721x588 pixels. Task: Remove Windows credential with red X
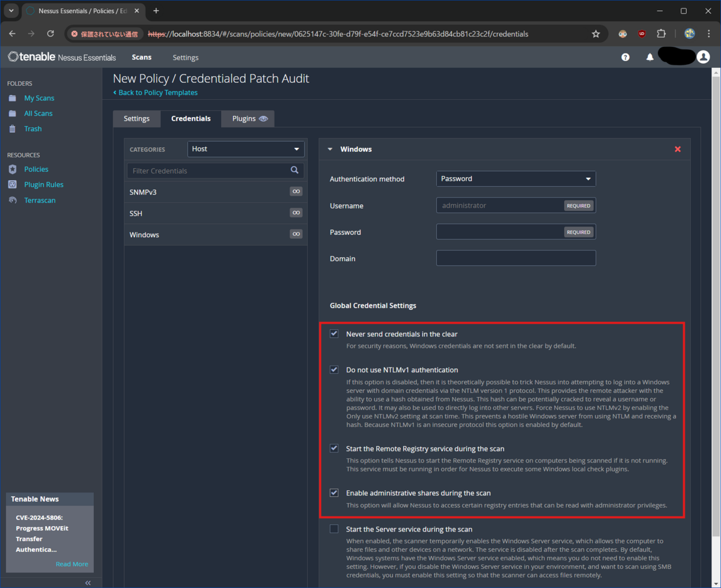tap(678, 149)
